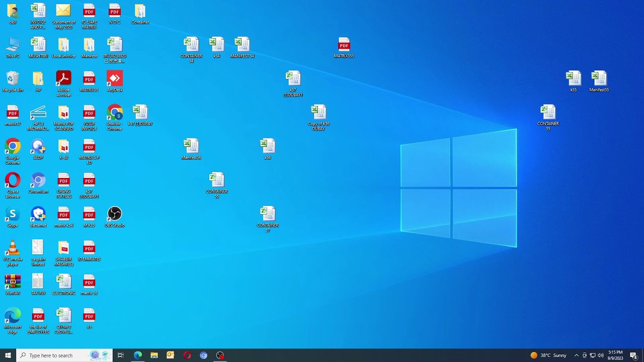Select the INVOICE AND P... Excel file
This screenshot has height=362, width=644.
coord(38,16)
